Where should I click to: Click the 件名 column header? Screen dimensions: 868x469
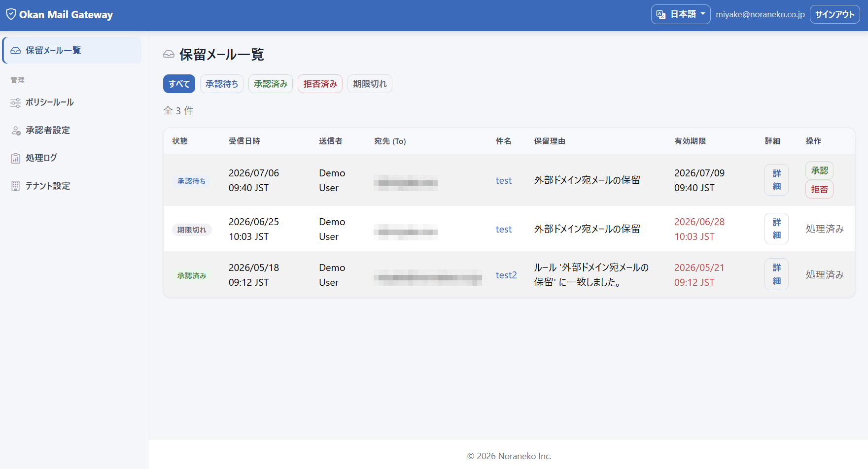coord(503,141)
